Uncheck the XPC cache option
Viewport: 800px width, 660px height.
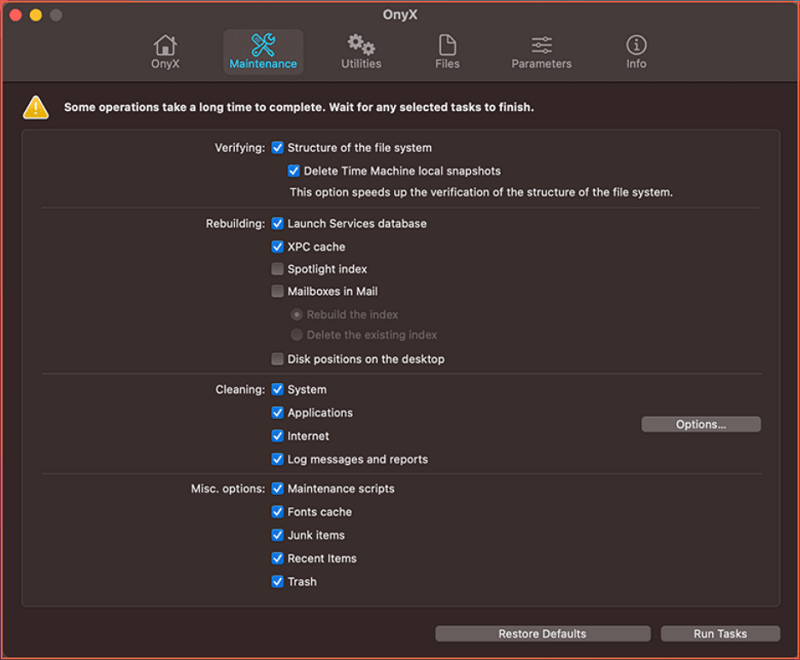[278, 247]
